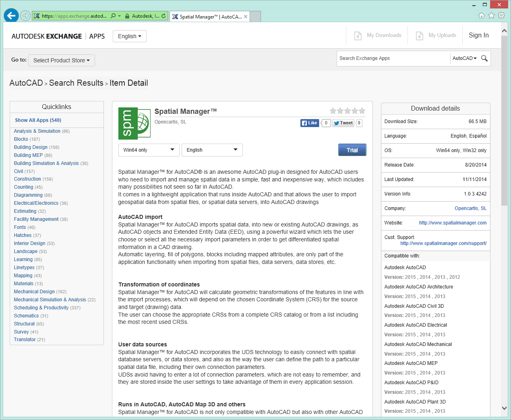Open the browser tools gear icon

[501, 16]
